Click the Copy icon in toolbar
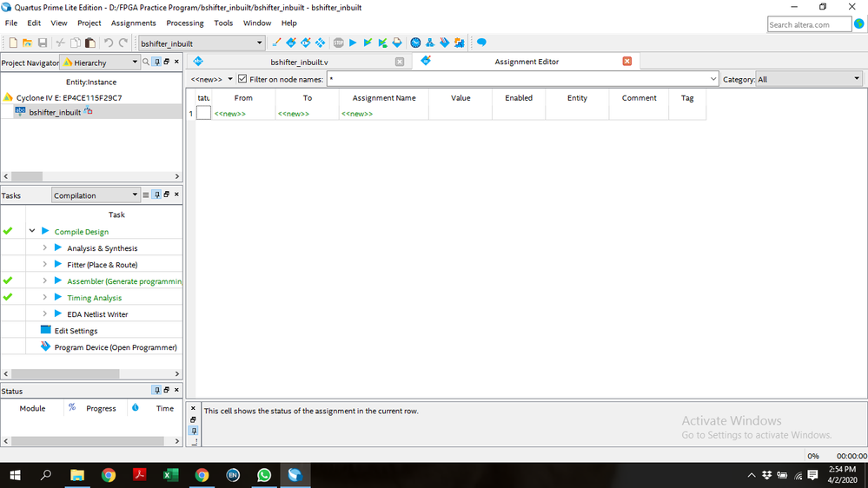 click(76, 43)
